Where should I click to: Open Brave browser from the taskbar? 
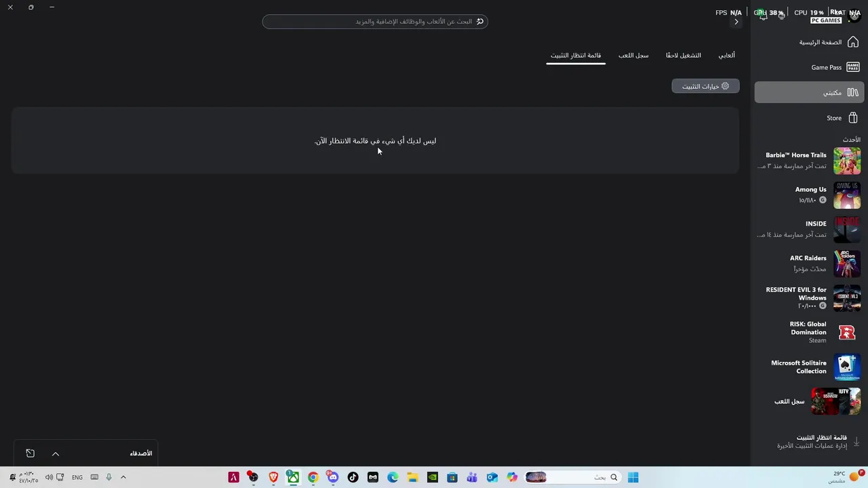[x=273, y=477]
